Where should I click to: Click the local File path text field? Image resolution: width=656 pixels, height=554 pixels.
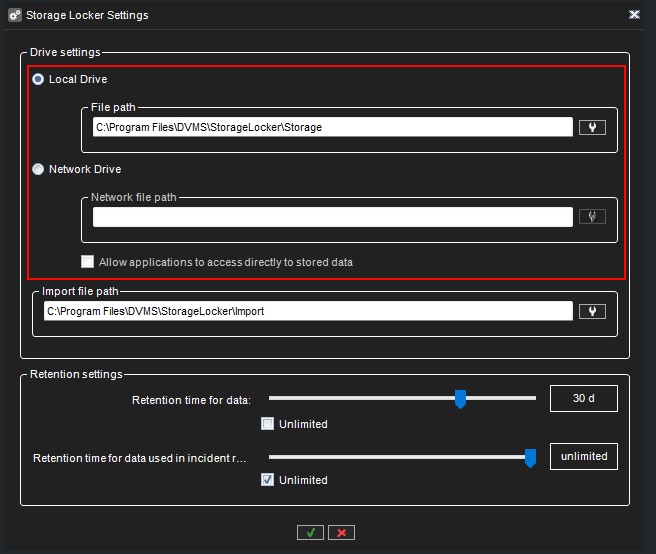pyautogui.click(x=330, y=127)
